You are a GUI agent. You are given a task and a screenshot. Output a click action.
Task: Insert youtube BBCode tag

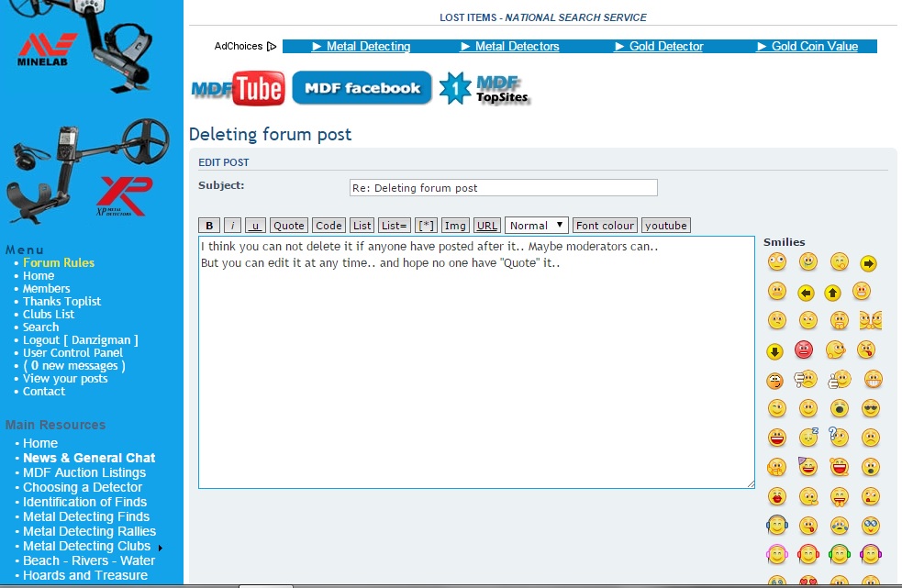coord(665,226)
